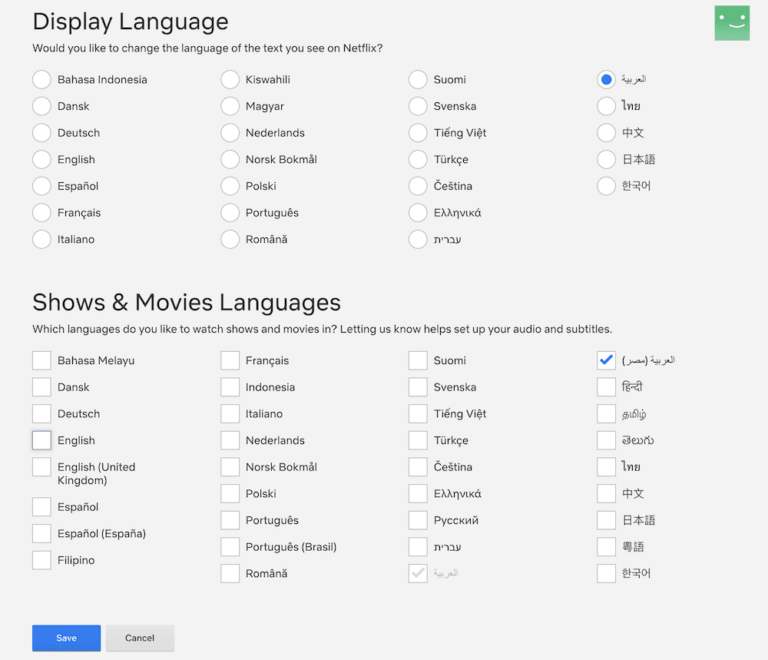Choose Português display language radio

pyautogui.click(x=230, y=212)
